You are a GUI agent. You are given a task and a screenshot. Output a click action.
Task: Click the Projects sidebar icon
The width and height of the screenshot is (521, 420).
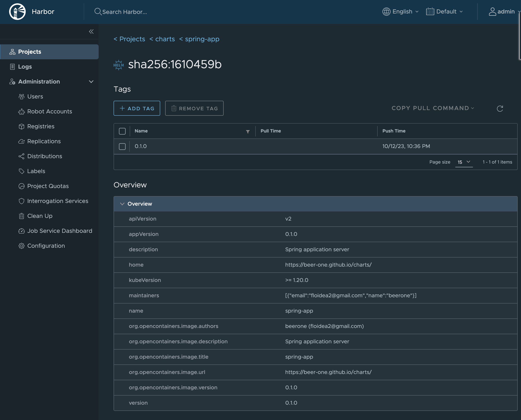click(x=12, y=52)
